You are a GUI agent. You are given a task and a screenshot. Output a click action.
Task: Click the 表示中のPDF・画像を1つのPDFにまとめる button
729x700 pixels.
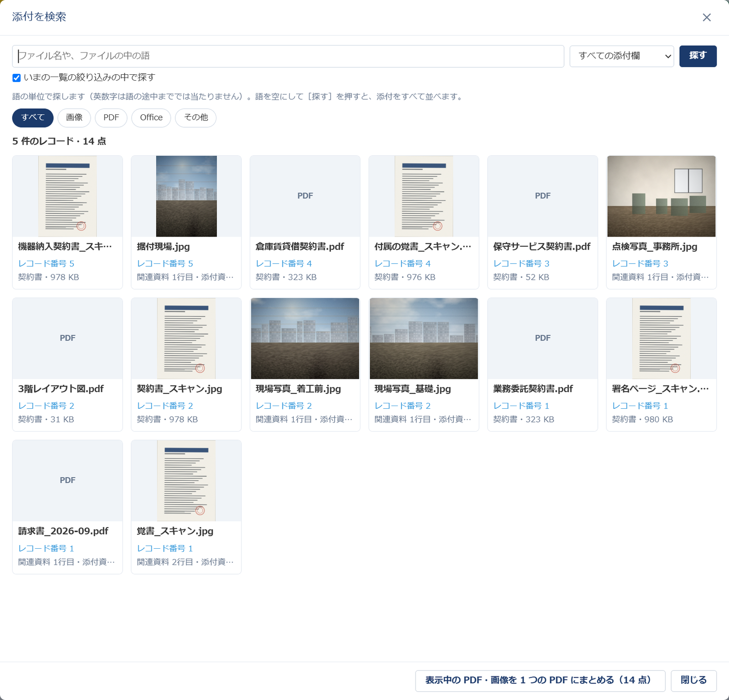(540, 681)
